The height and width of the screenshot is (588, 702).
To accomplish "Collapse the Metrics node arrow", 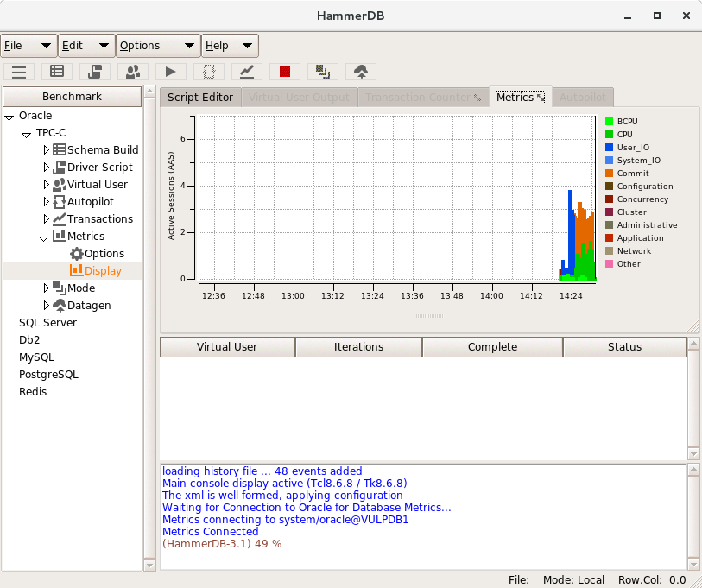I will click(x=43, y=238).
